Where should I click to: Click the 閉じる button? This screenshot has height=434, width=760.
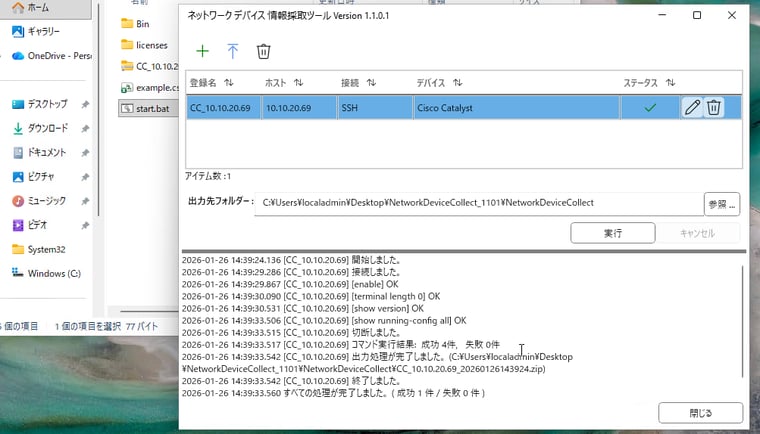click(700, 413)
